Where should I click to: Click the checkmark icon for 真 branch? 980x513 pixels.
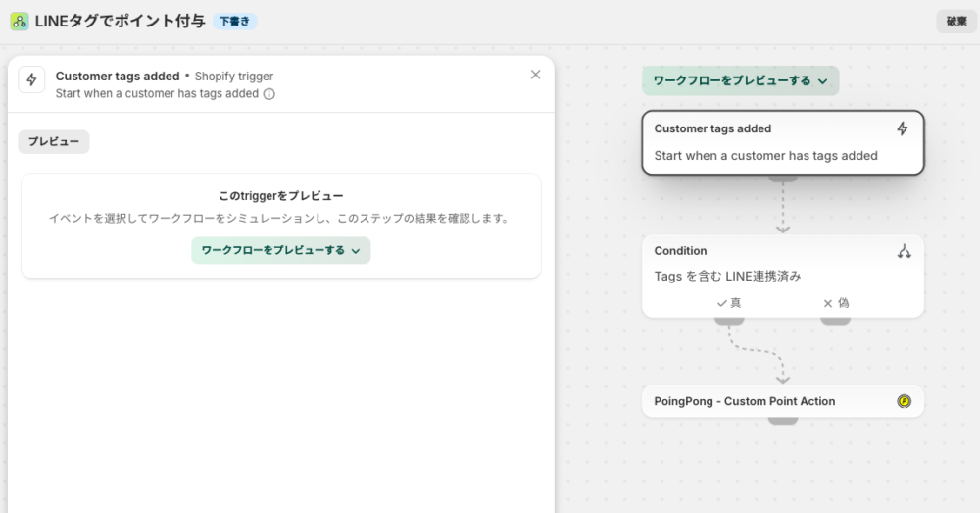pyautogui.click(x=721, y=303)
